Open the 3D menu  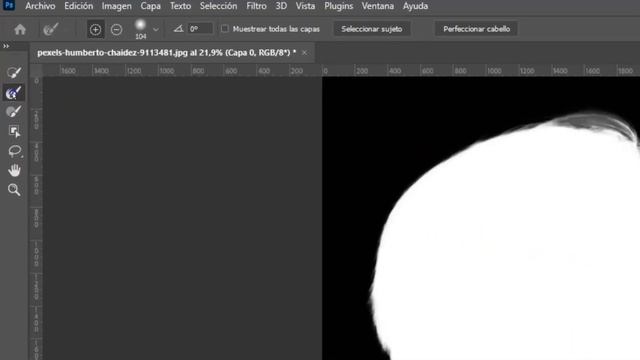281,6
